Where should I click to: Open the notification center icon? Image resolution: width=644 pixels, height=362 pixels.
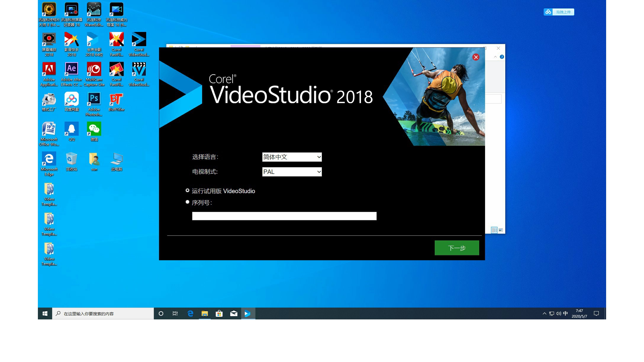(x=596, y=313)
